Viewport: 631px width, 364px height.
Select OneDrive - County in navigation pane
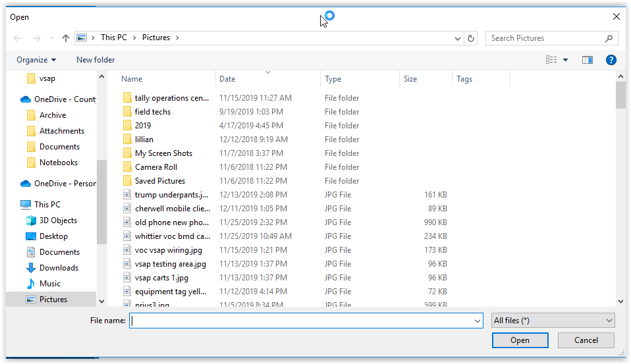pyautogui.click(x=58, y=99)
